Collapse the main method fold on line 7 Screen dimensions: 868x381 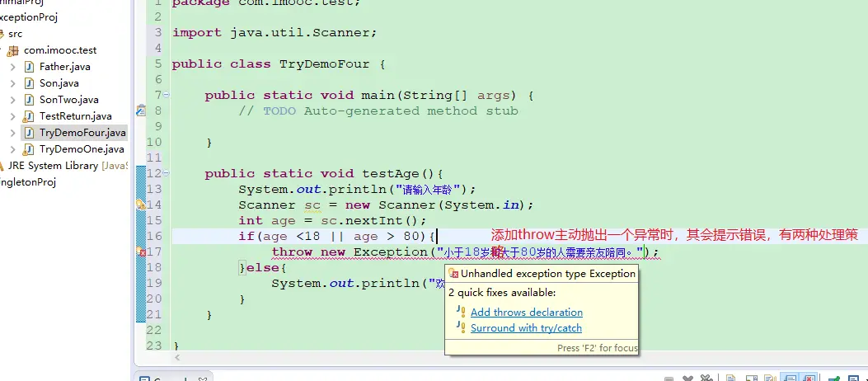pyautogui.click(x=167, y=95)
